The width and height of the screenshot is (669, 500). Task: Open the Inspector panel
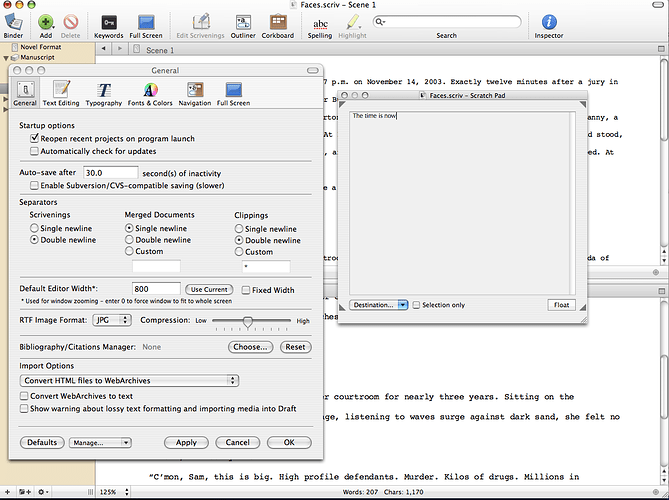coord(549,22)
